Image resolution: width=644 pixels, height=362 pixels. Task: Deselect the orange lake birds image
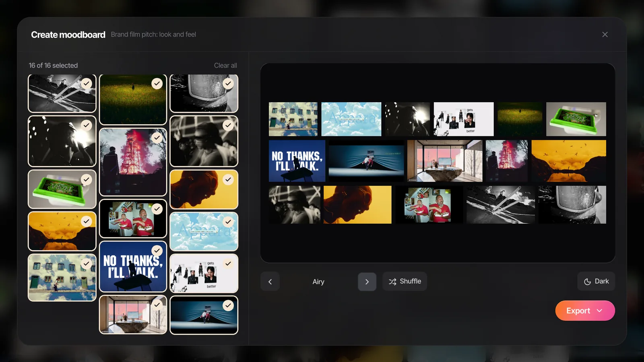pos(87,221)
